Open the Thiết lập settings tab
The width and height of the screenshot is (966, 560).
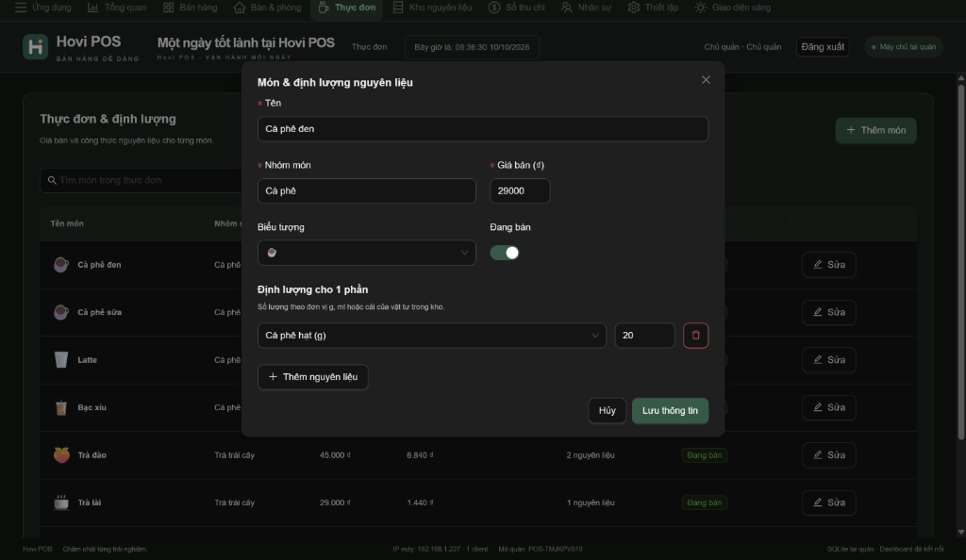(x=653, y=8)
